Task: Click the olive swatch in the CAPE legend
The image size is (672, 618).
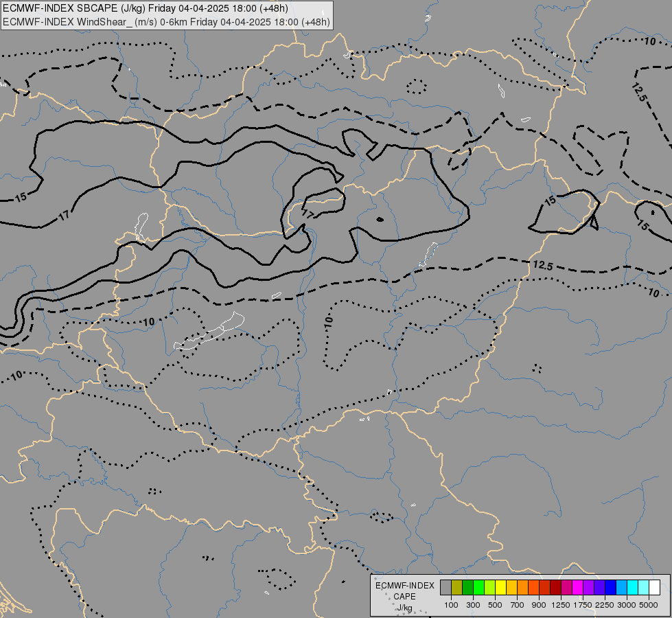Action: tap(457, 588)
